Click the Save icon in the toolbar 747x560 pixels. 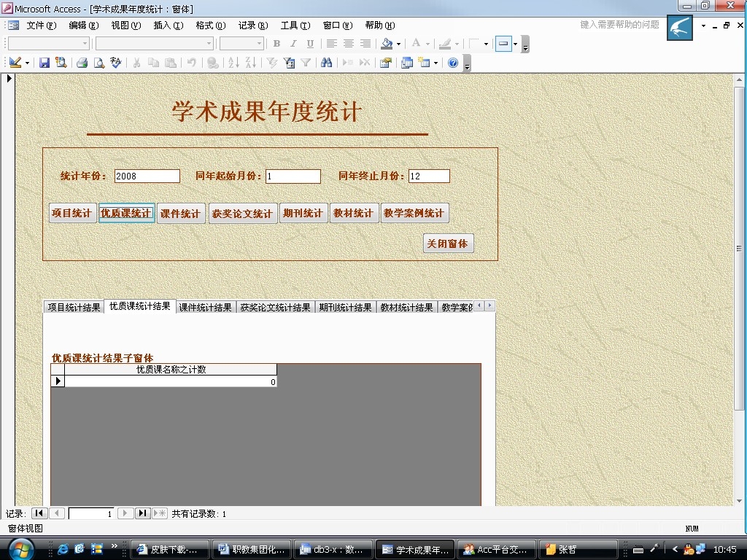pyautogui.click(x=44, y=63)
